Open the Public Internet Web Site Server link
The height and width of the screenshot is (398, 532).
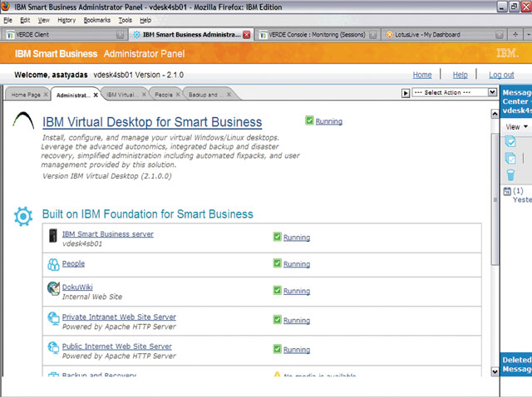pyautogui.click(x=116, y=346)
